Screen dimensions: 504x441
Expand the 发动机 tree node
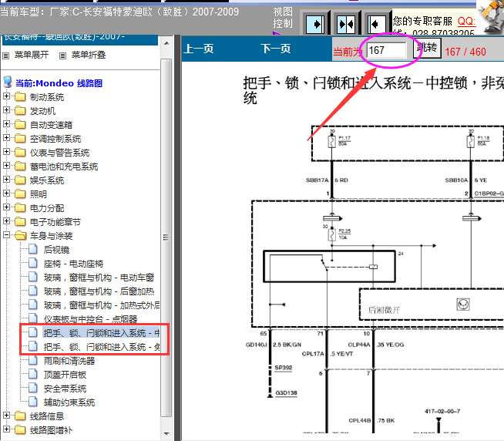click(6, 109)
